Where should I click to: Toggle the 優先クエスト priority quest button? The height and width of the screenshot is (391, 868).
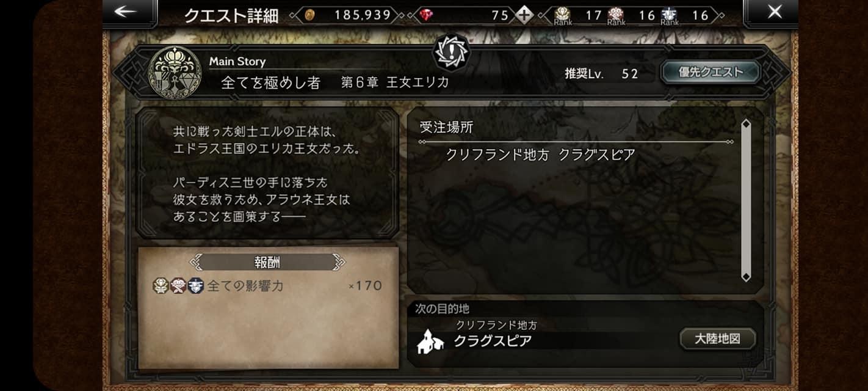point(711,72)
